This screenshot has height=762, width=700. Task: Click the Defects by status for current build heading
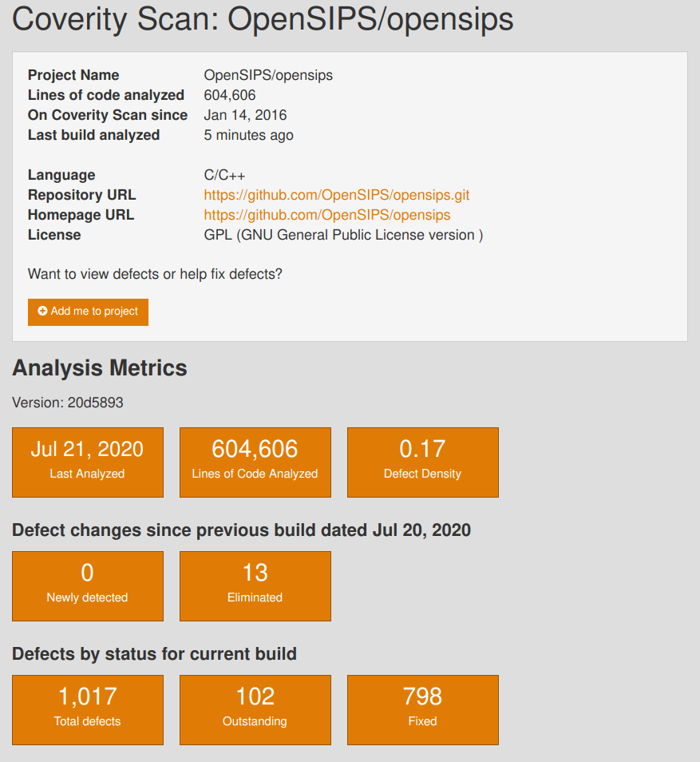coord(155,654)
